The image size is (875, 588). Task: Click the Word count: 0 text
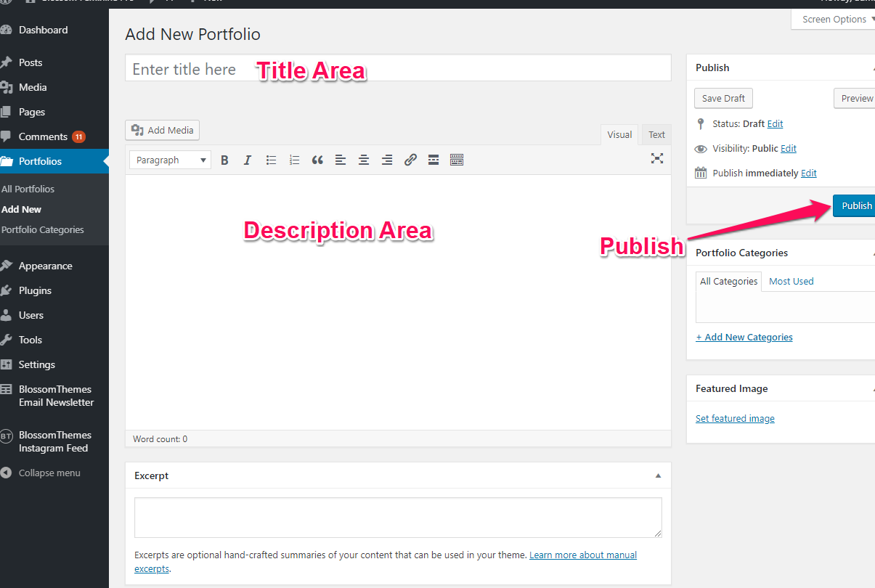(160, 439)
